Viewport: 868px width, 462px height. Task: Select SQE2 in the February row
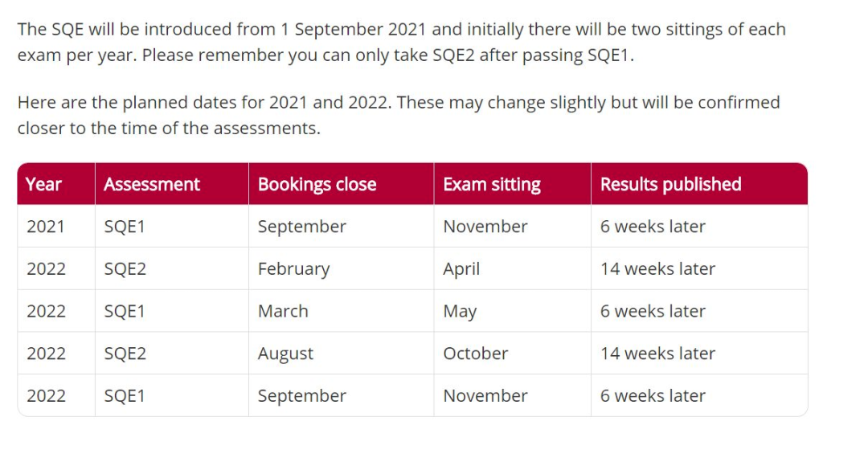(x=125, y=269)
